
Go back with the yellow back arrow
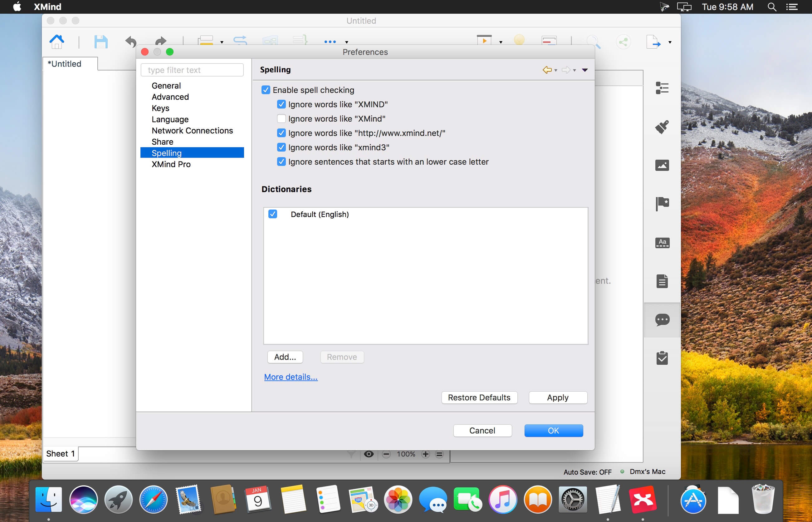(547, 70)
